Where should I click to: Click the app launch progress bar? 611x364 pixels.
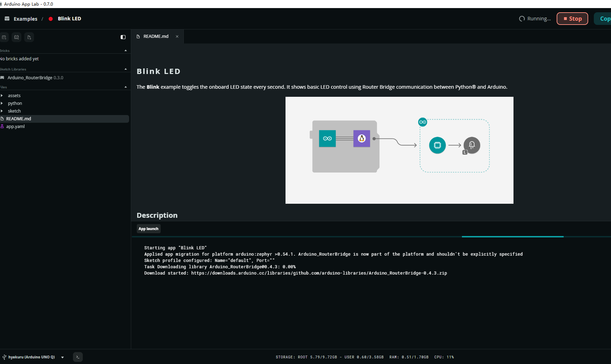(371, 237)
